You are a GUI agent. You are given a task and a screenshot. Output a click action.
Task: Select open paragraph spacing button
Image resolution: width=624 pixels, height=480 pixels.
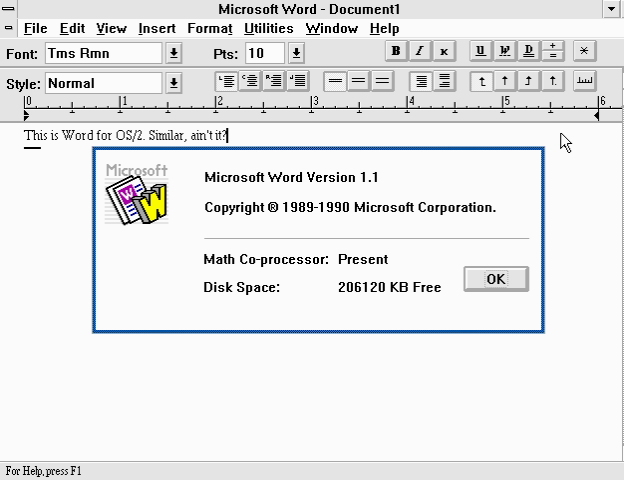pos(445,81)
